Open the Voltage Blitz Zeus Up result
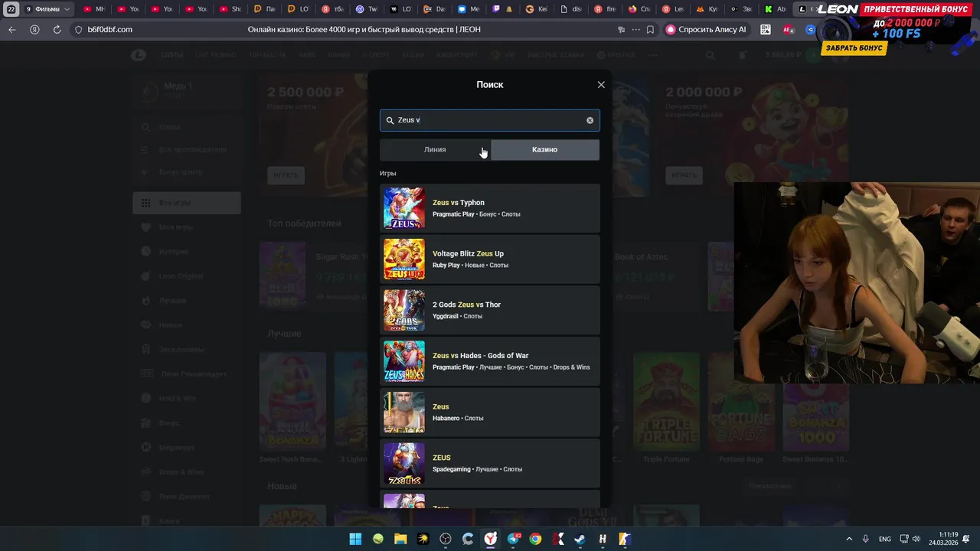This screenshot has width=980, height=551. tap(489, 259)
